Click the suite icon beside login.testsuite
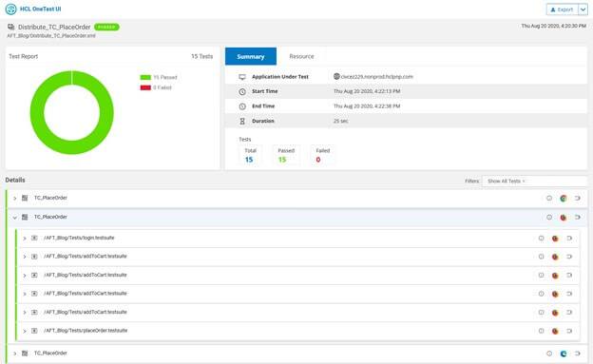593x364 pixels. (34, 238)
